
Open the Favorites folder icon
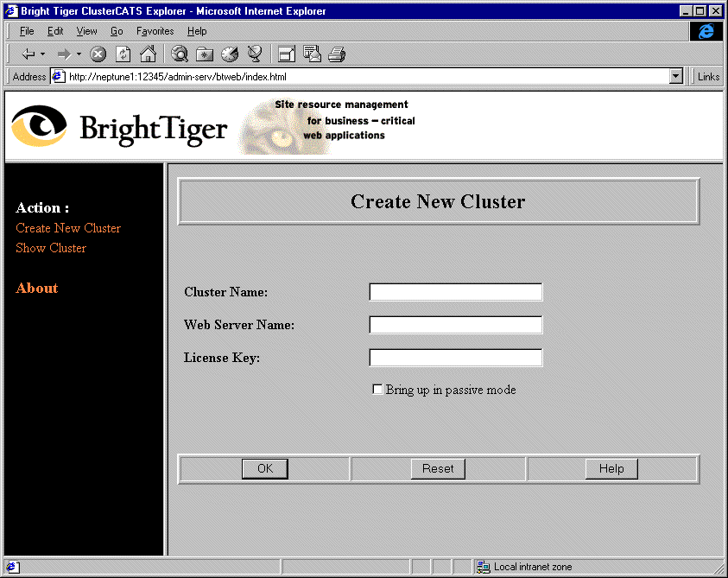pos(205,54)
